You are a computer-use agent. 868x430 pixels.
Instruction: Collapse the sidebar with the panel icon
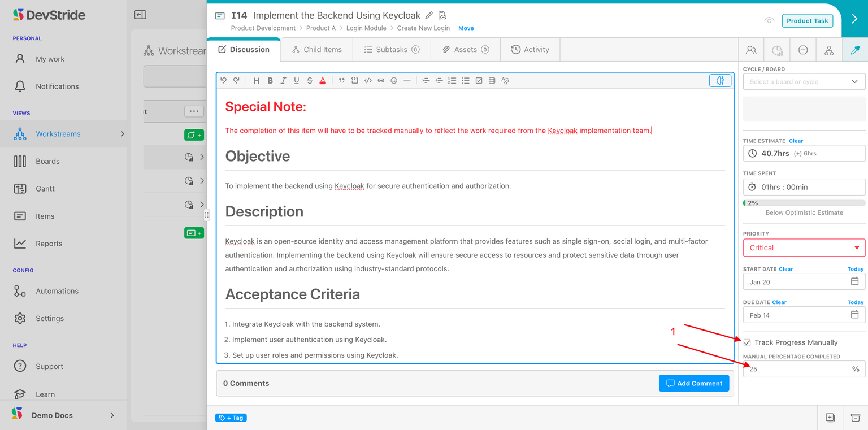[x=140, y=15]
